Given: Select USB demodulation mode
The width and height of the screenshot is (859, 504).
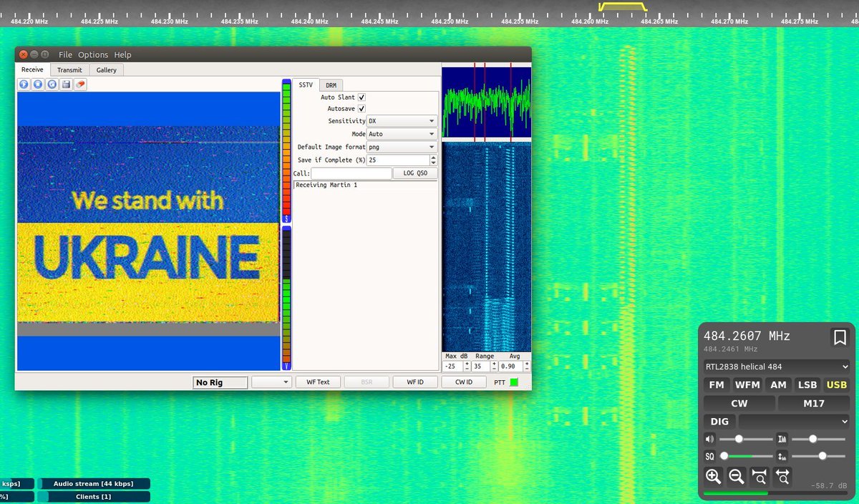Looking at the screenshot, I should click(x=837, y=384).
